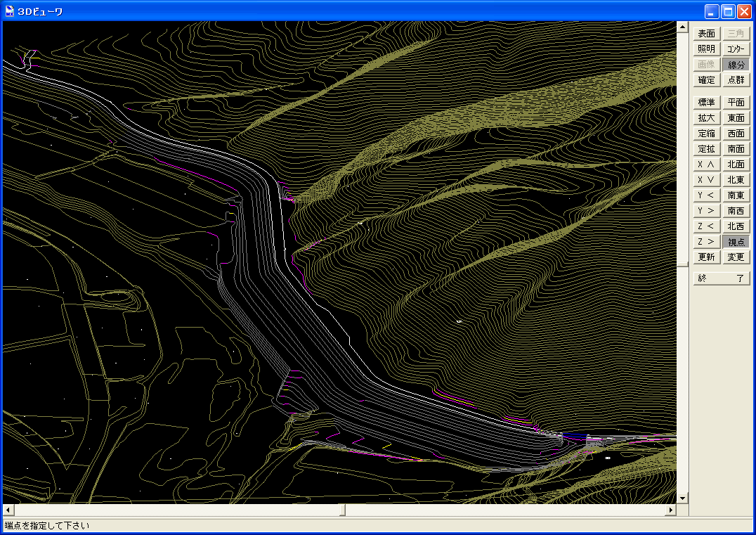Click the 表面 (surface) display button
756x535 pixels.
pyautogui.click(x=707, y=34)
